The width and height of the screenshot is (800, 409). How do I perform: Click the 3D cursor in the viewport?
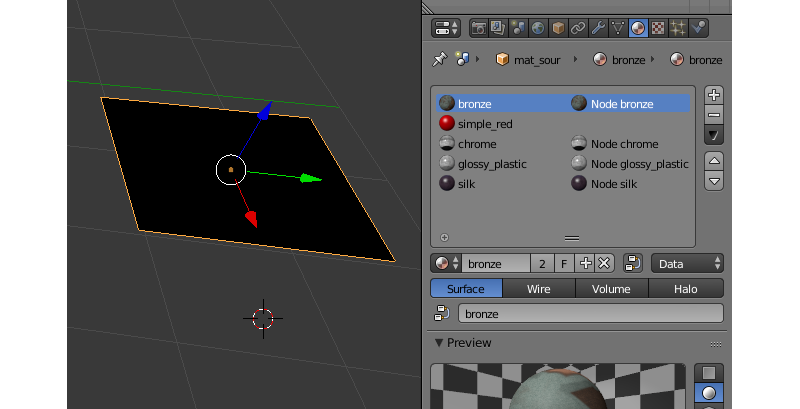[263, 319]
